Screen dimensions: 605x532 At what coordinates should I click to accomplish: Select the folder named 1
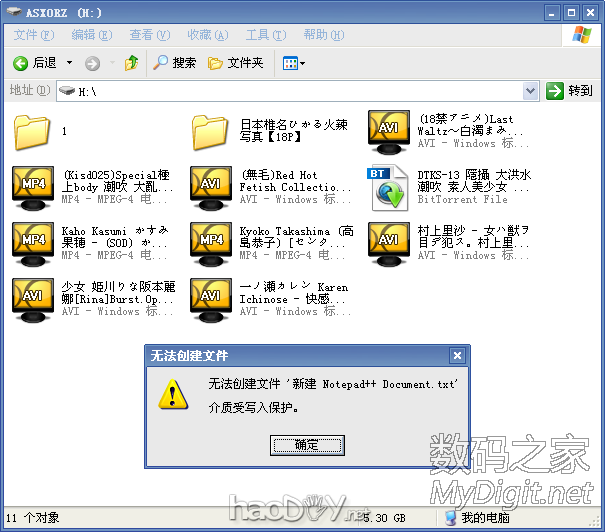33,131
